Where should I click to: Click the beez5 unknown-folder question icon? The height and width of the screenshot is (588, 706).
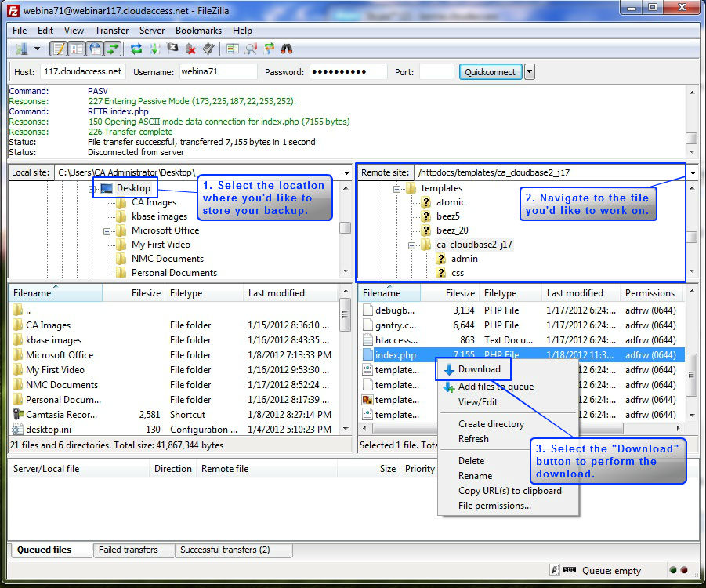(426, 216)
